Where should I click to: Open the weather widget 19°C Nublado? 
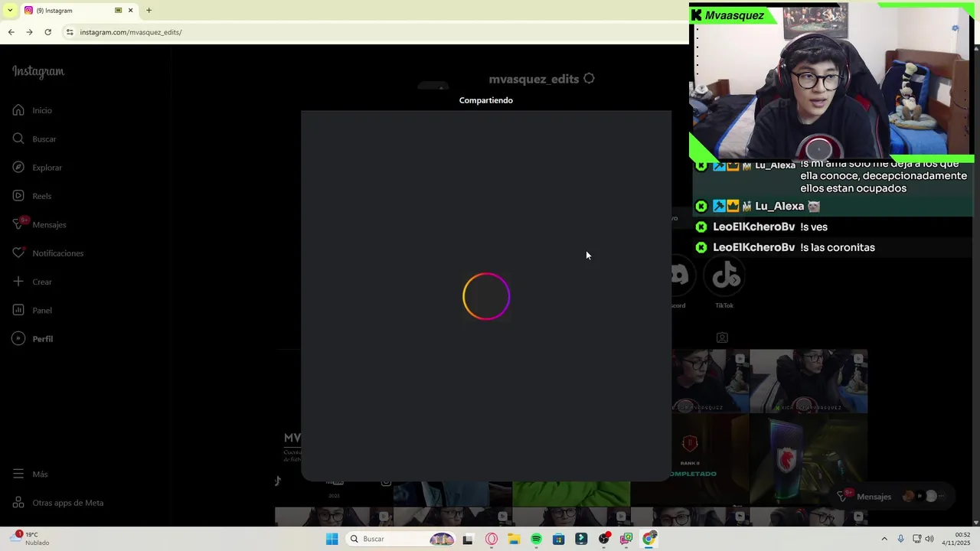pos(31,539)
